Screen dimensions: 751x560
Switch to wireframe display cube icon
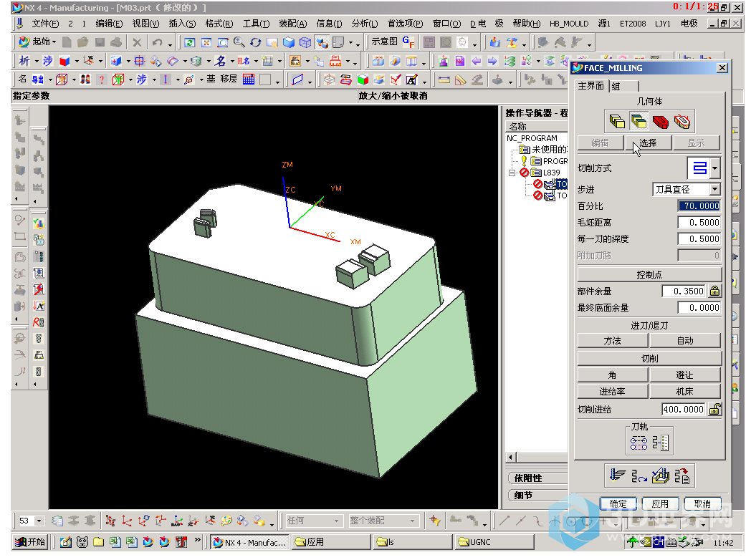pyautogui.click(x=305, y=42)
